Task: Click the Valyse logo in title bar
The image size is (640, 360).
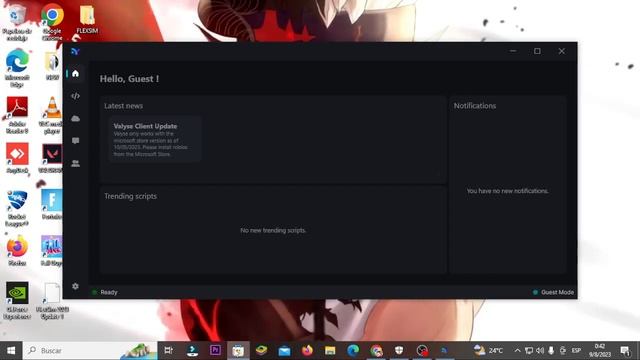Action: [x=75, y=51]
